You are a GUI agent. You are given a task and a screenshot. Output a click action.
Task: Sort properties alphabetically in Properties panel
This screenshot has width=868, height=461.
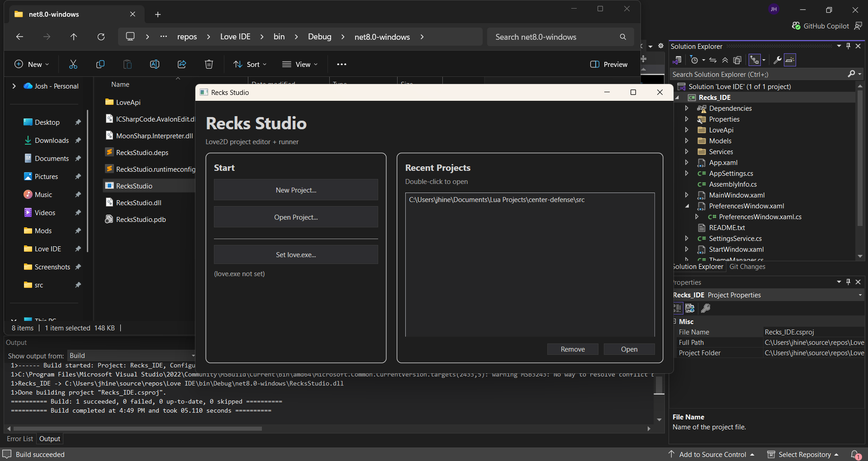click(690, 308)
